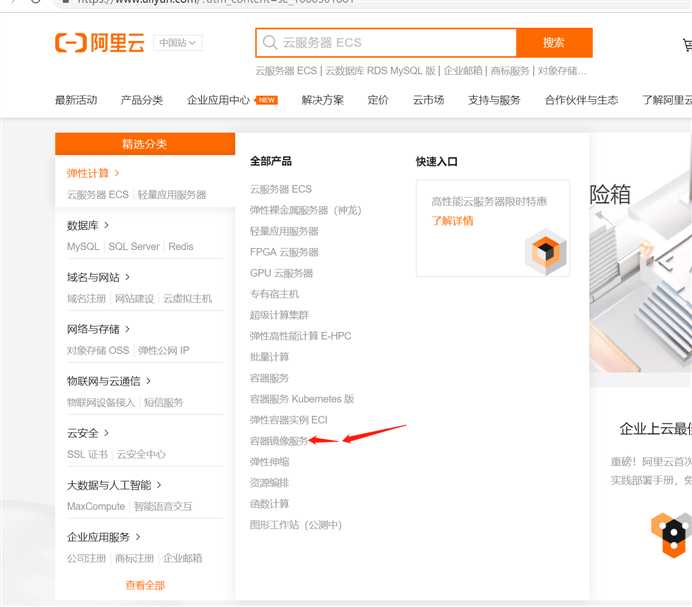Open the SSL 证书 link

pyautogui.click(x=87, y=454)
